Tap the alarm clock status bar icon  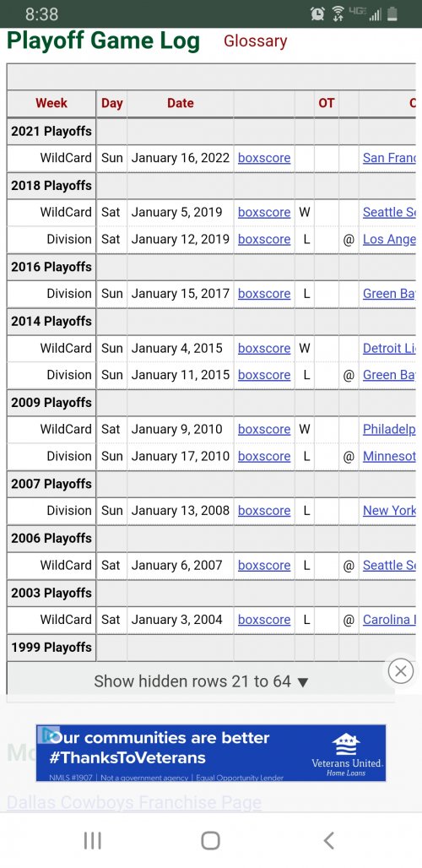pos(317,14)
